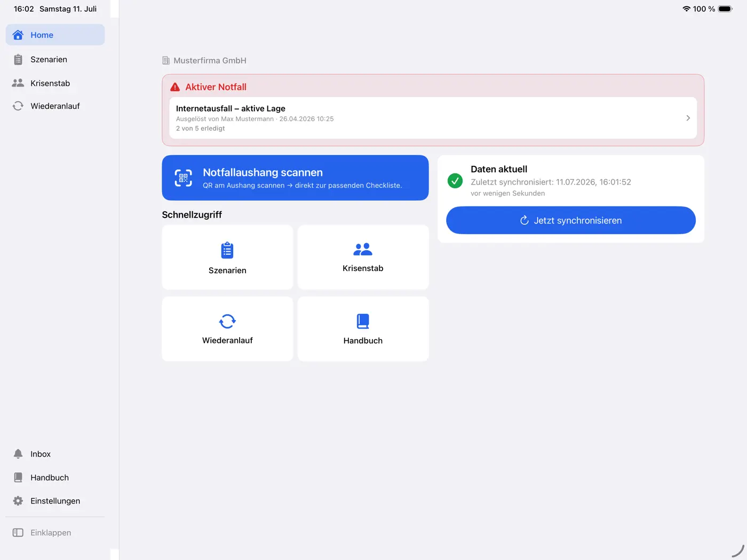Click the 'Samstag 11. Juli' date
The height and width of the screenshot is (560, 747).
[x=68, y=9]
